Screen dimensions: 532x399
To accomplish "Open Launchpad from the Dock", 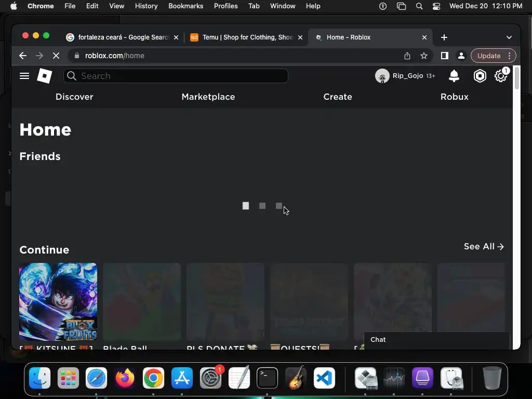I will click(x=68, y=378).
